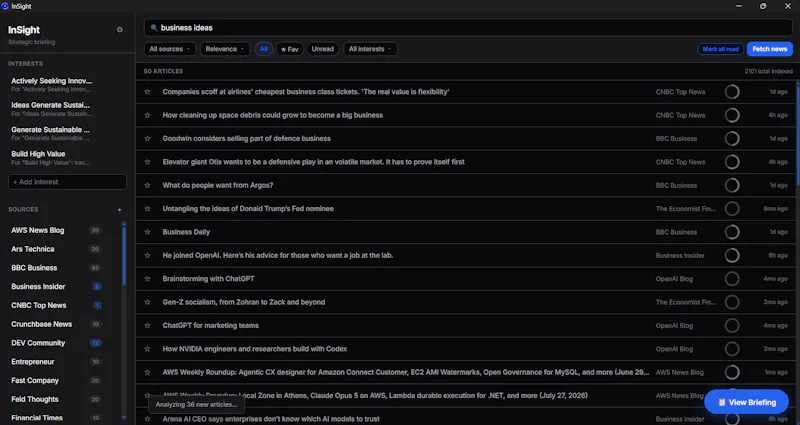The height and width of the screenshot is (425, 800).
Task: Favorite the Brainstorming with ChatGPT article
Action: coord(147,279)
